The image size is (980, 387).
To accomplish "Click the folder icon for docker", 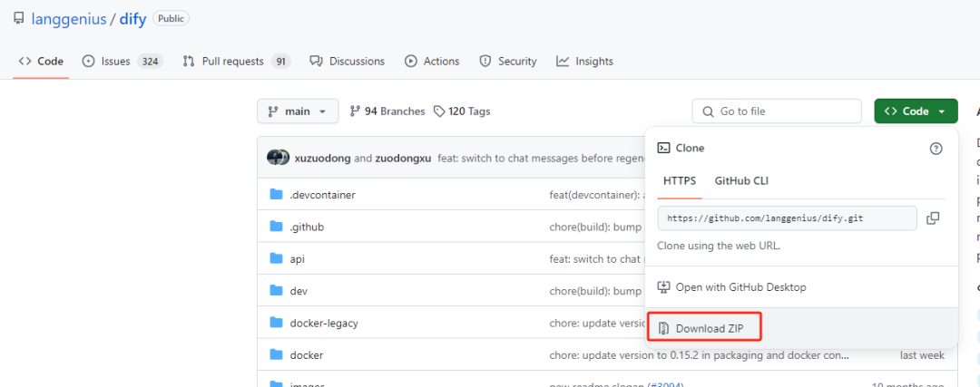I will (x=276, y=355).
